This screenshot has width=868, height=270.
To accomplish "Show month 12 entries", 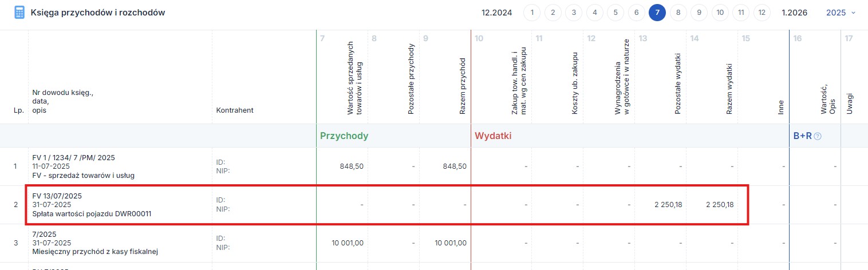I will (x=762, y=13).
